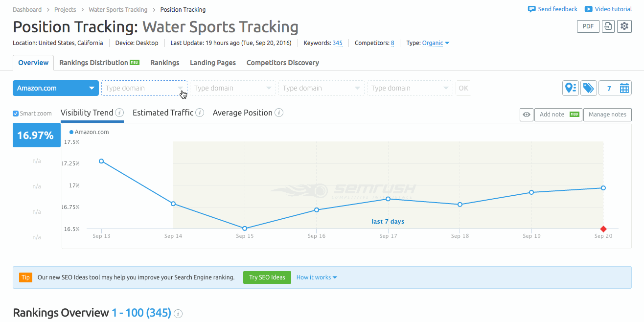This screenshot has height=322, width=644.
Task: Switch to the Landing Pages tab
Action: tap(213, 63)
